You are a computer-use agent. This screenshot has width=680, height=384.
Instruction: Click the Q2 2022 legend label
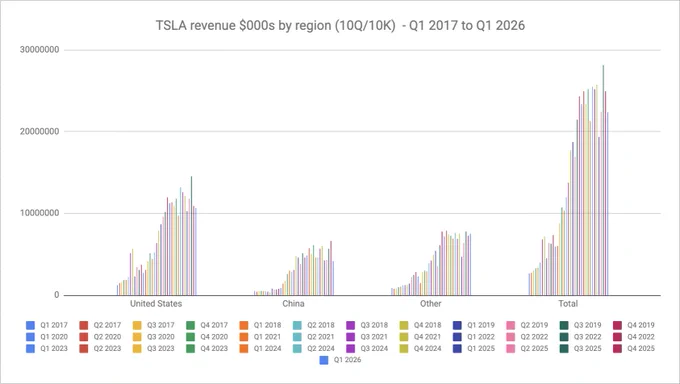[x=534, y=337]
